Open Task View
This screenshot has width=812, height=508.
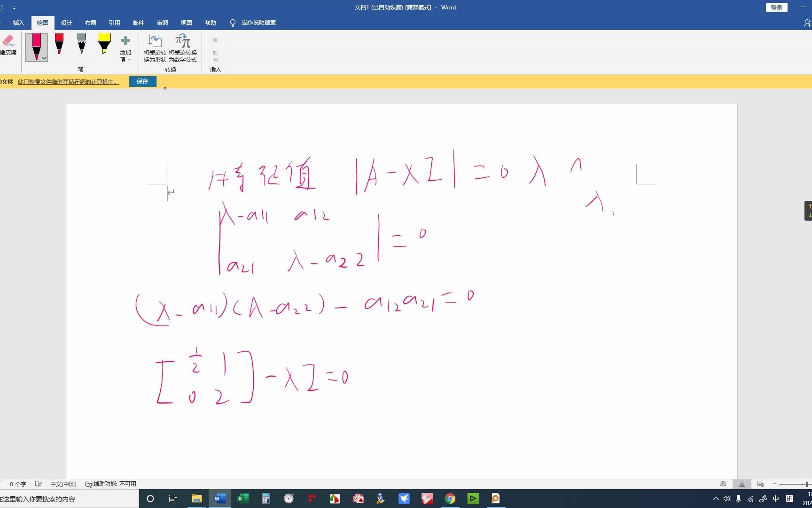(173, 499)
